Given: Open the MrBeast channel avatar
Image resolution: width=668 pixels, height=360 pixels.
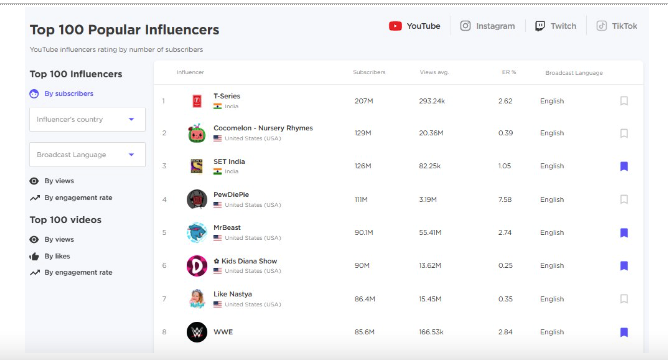Looking at the screenshot, I should [x=197, y=233].
